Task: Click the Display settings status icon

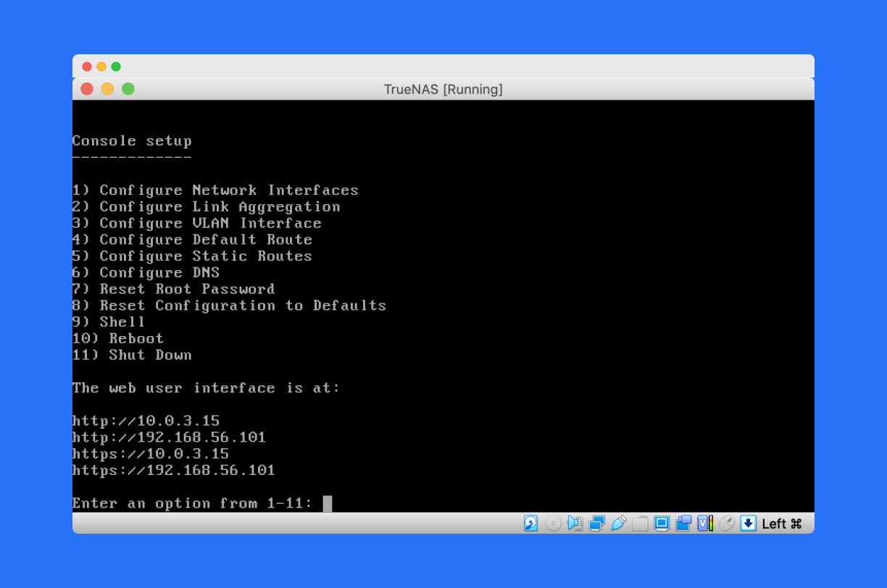Action: (x=662, y=523)
